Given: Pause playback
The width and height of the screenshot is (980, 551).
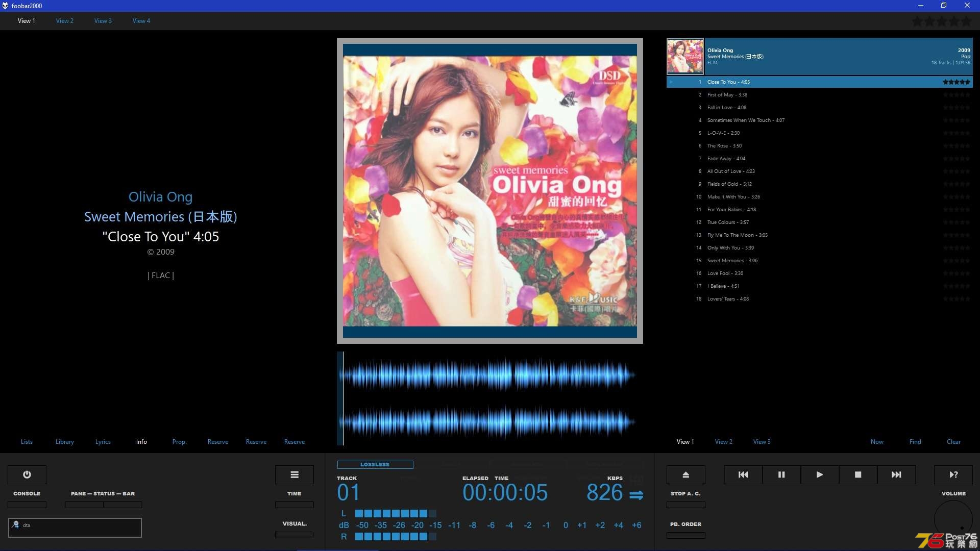Looking at the screenshot, I should click(x=781, y=474).
